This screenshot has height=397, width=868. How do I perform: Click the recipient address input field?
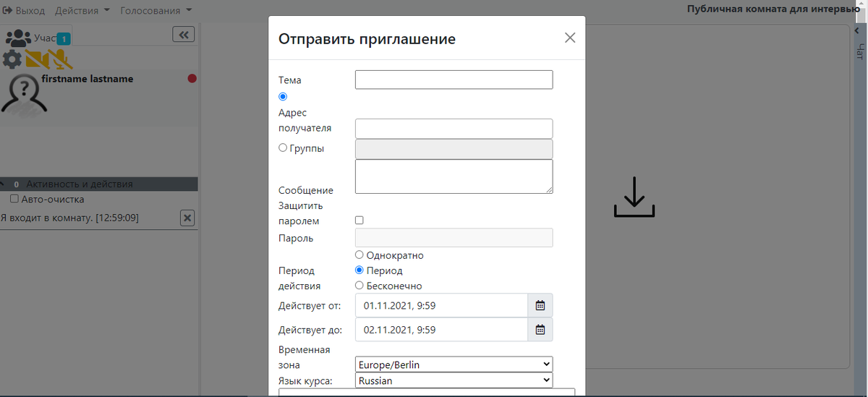pyautogui.click(x=454, y=128)
